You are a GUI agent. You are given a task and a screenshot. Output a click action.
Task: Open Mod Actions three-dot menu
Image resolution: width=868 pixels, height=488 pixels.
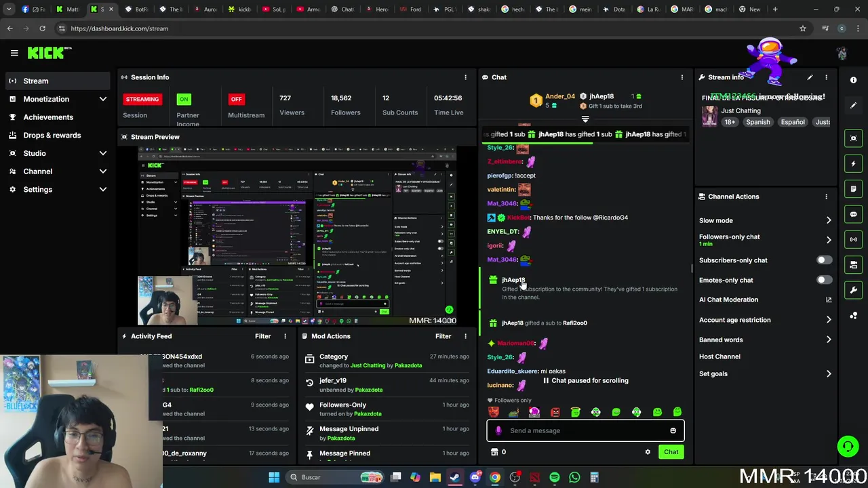pyautogui.click(x=465, y=336)
